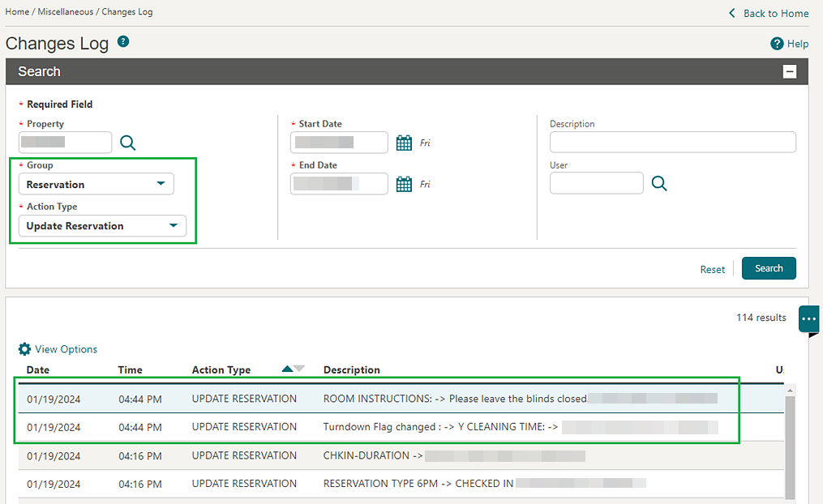Image resolution: width=823 pixels, height=504 pixels.
Task: Open the End Date calendar picker
Action: coord(404,184)
